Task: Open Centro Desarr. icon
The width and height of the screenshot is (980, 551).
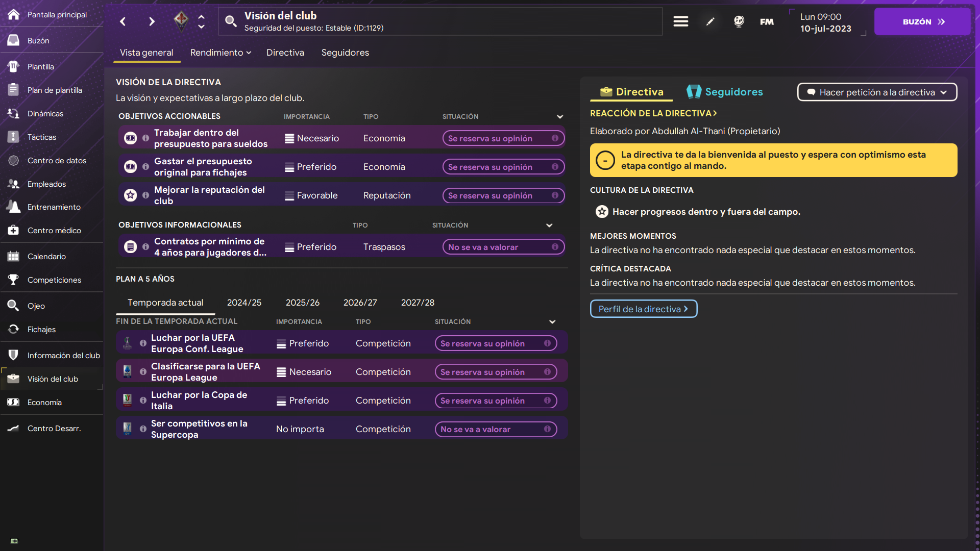Action: [x=14, y=428]
